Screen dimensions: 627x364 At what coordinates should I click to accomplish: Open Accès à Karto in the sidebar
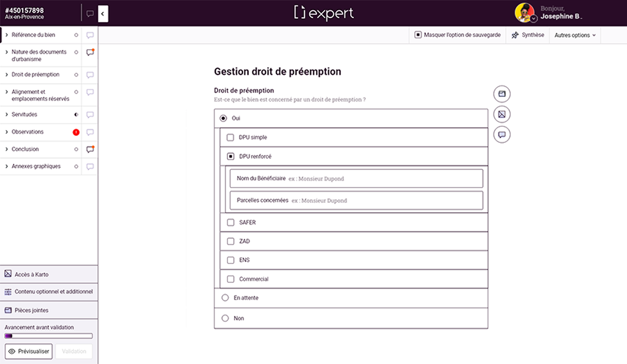(x=49, y=274)
